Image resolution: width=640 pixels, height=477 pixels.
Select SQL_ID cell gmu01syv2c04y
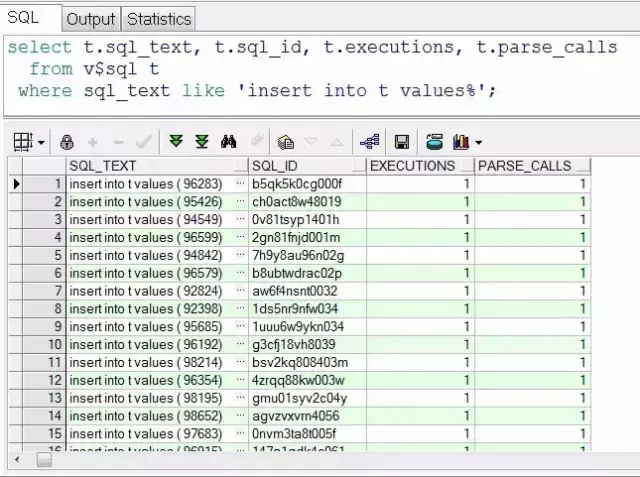[307, 398]
